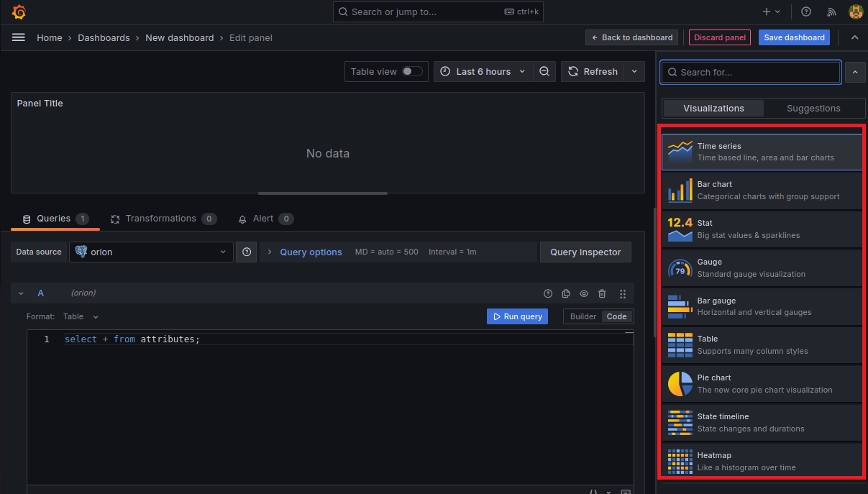Image resolution: width=868 pixels, height=494 pixels.
Task: Select the Bar gauge visualization
Action: tap(762, 306)
